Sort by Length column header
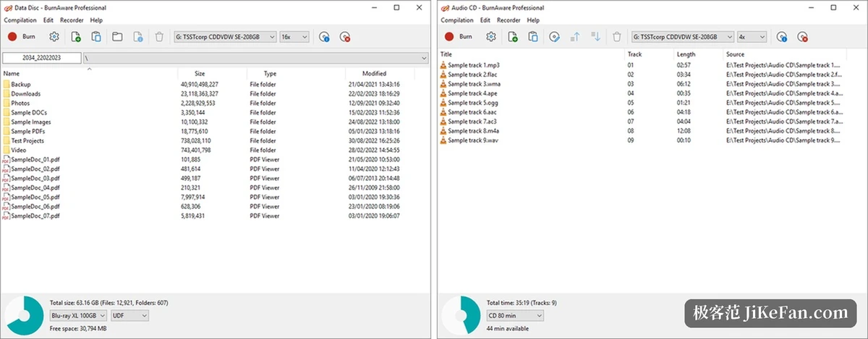868x339 pixels. click(x=699, y=54)
